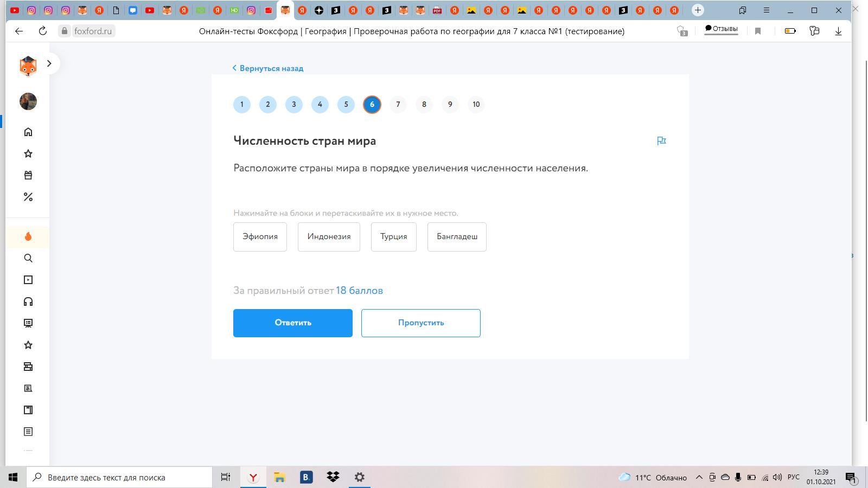This screenshot has height=488, width=868.
Task: Show hidden system tray icons
Action: (x=699, y=478)
